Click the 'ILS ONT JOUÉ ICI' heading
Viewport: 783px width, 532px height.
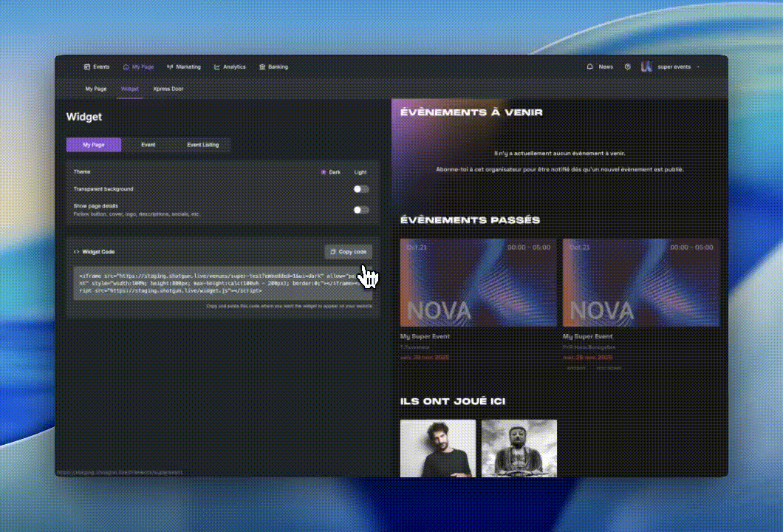452,402
